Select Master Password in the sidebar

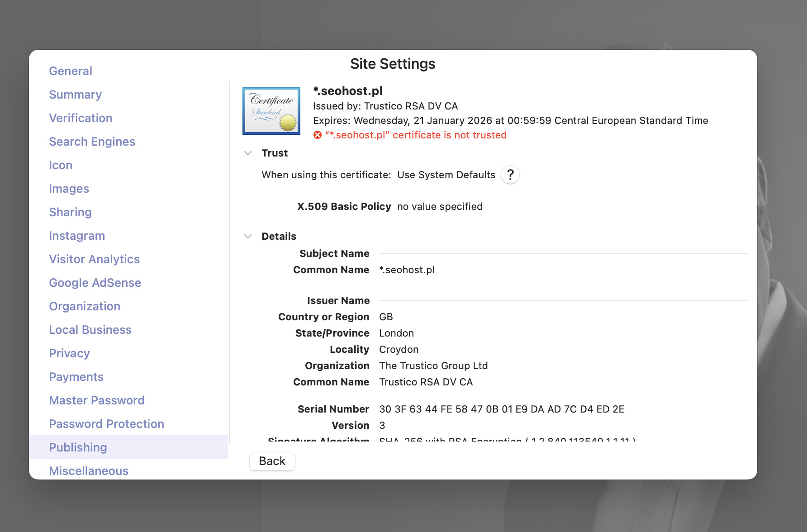tap(97, 400)
